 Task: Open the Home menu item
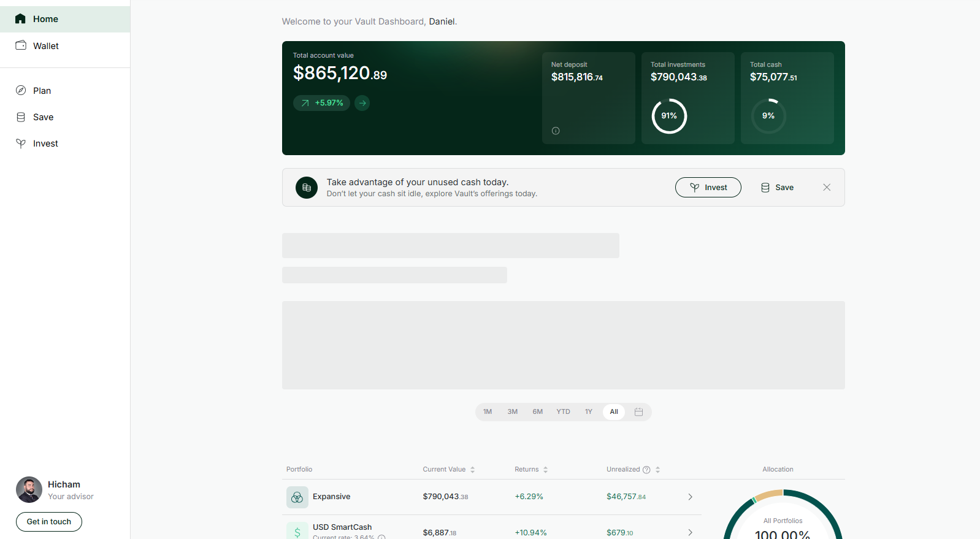pyautogui.click(x=65, y=19)
